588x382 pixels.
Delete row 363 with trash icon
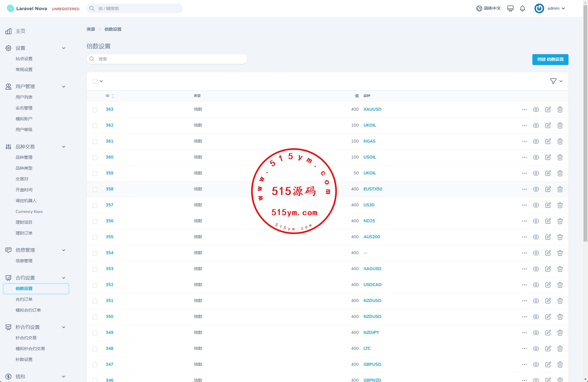tap(560, 109)
